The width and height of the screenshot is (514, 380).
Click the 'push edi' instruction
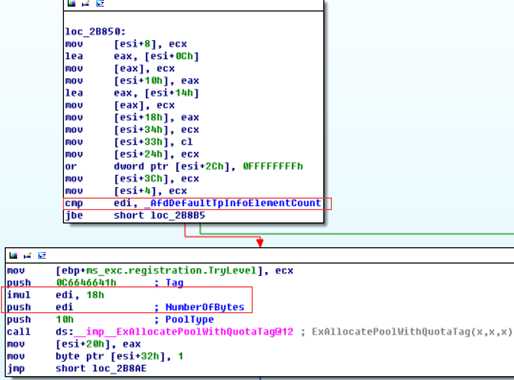[x=40, y=307]
